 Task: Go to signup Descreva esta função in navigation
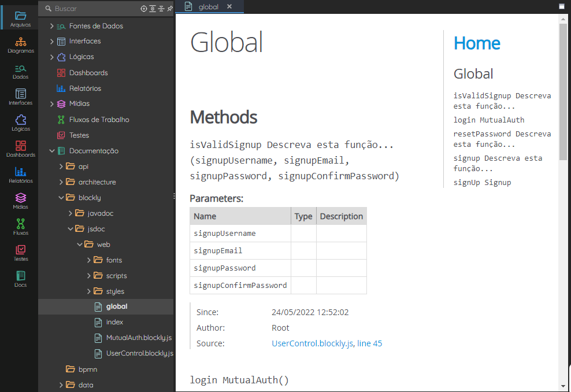click(498, 163)
